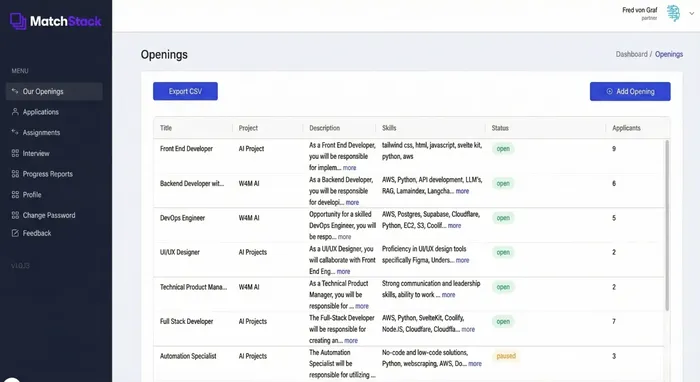Click the Project column header
The image size is (700, 382).
click(248, 128)
